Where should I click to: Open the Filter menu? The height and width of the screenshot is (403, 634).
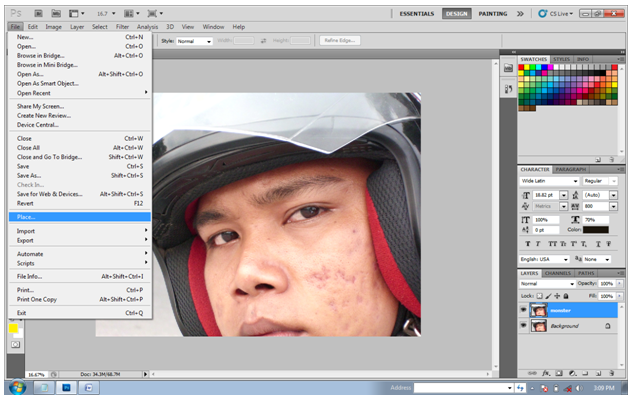(122, 27)
